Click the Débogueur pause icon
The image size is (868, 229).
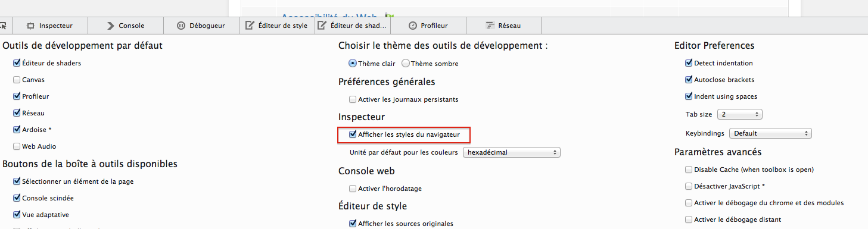(x=181, y=26)
